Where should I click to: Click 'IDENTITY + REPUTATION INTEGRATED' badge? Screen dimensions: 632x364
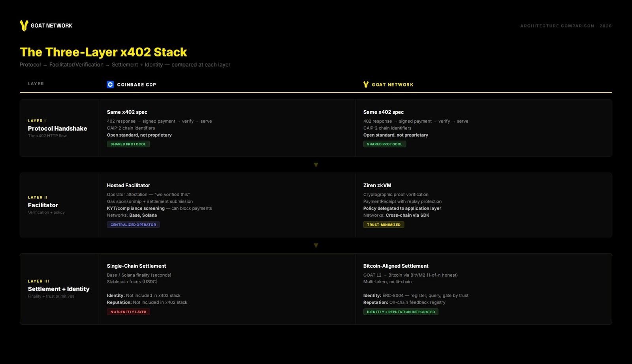click(401, 312)
